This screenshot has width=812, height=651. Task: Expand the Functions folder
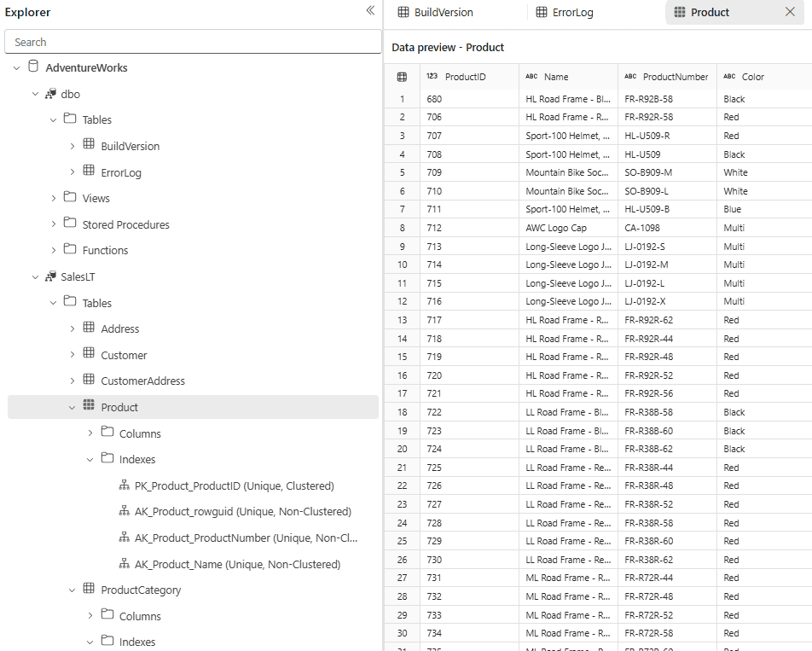pyautogui.click(x=54, y=250)
